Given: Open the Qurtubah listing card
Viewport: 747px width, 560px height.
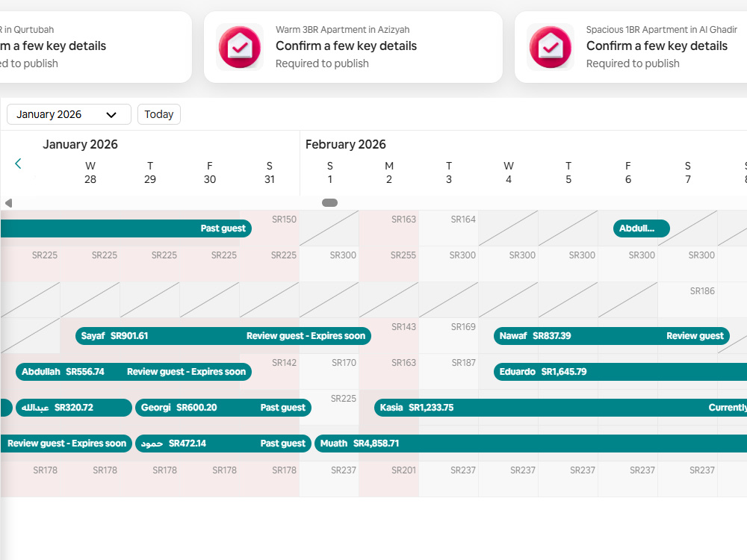Looking at the screenshot, I should 96,46.
